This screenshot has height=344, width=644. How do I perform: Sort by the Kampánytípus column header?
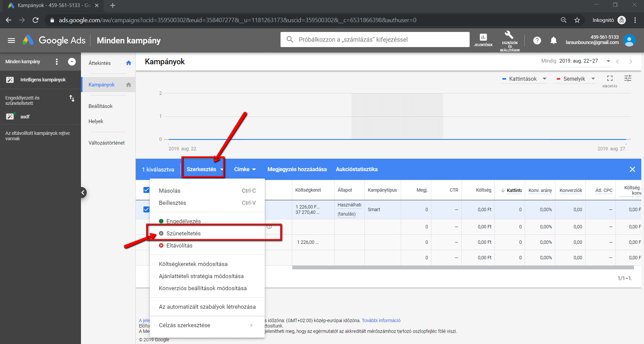click(382, 190)
